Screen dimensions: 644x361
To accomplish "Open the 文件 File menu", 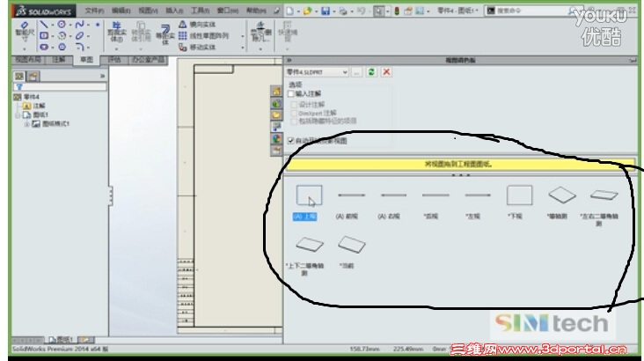I will pyautogui.click(x=94, y=11).
